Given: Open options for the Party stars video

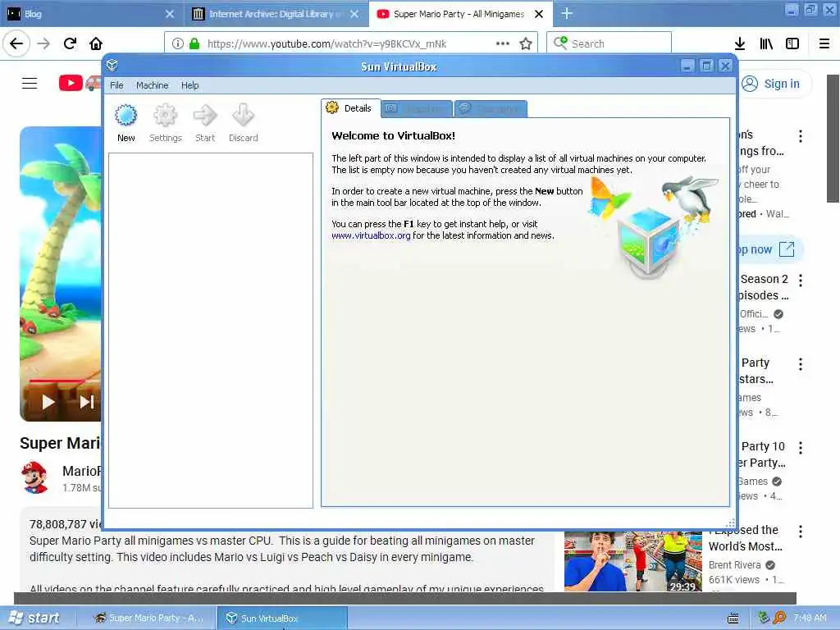Looking at the screenshot, I should (801, 364).
